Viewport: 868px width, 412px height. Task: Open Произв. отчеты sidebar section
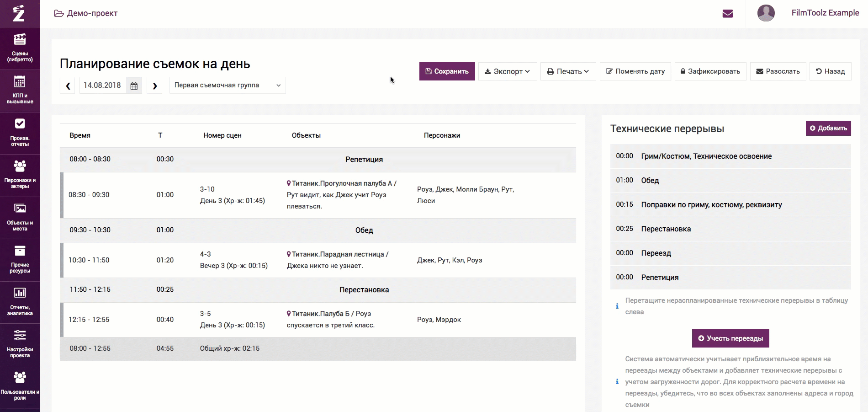pyautogui.click(x=20, y=133)
